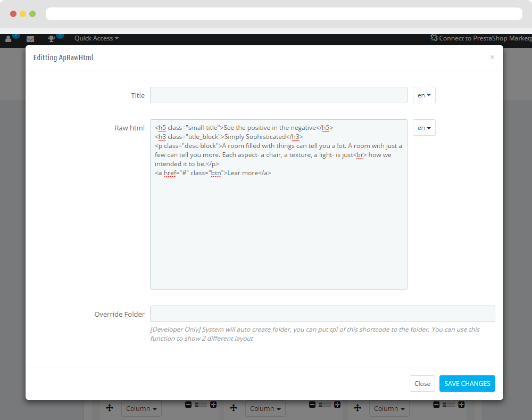Expand the first Column dropdown

click(x=142, y=408)
